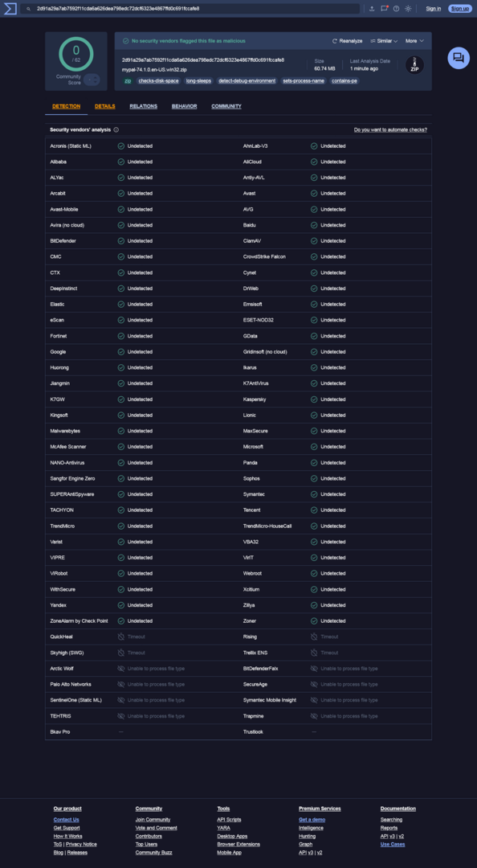Open the Behavior tab

[184, 106]
